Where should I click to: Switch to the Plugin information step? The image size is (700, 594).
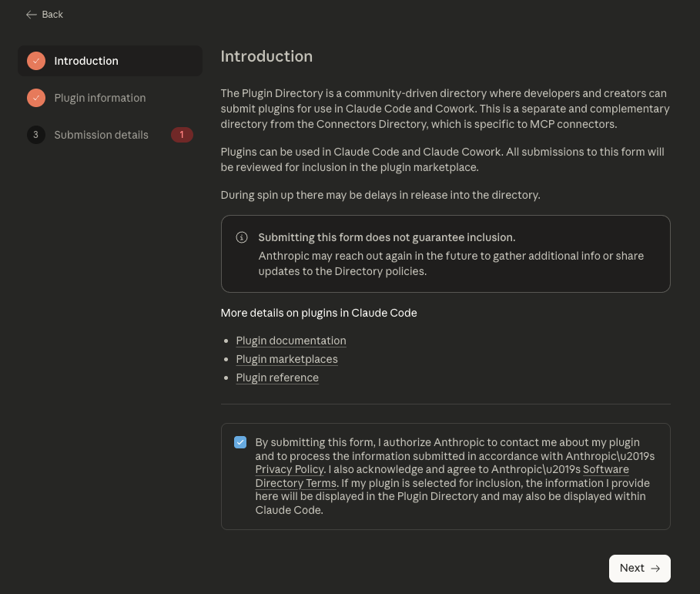click(x=100, y=98)
